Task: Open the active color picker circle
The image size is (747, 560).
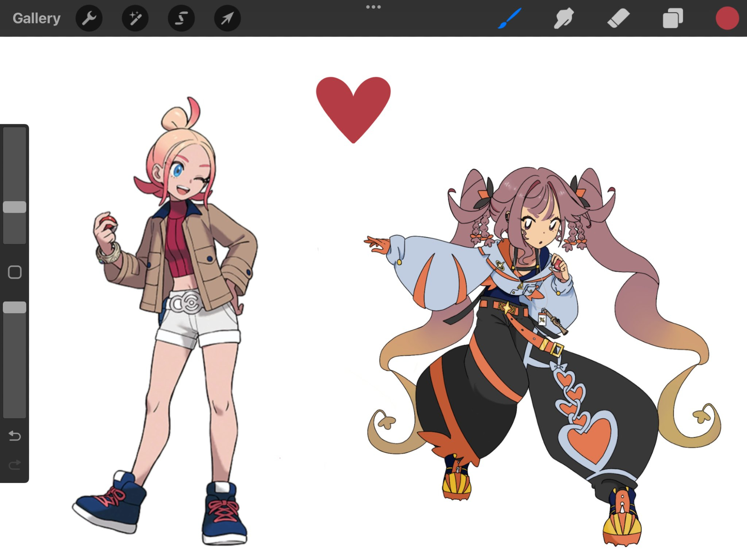Action: (x=727, y=18)
